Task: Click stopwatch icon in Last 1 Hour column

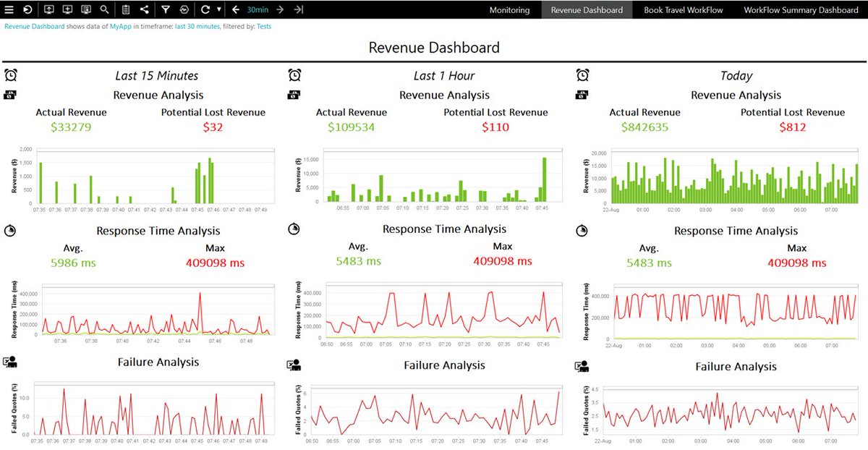Action: 294,229
